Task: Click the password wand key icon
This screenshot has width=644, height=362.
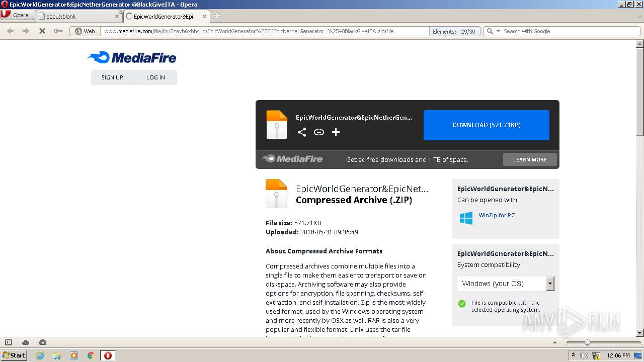Action: point(58,31)
